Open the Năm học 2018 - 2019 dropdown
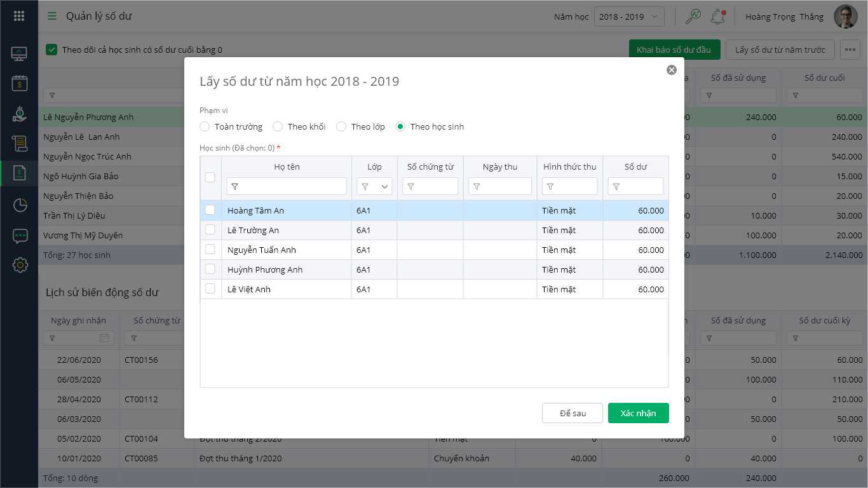Viewport: 868px width, 488px height. 629,17
